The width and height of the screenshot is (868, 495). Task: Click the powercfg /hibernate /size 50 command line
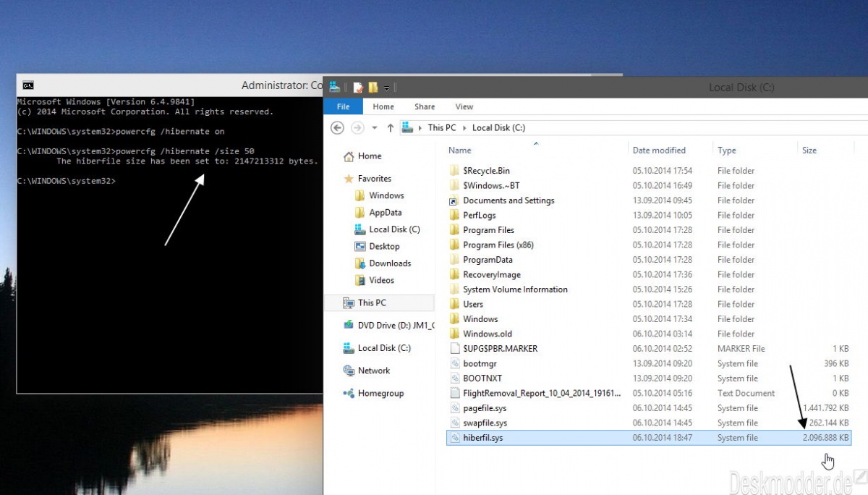point(135,151)
